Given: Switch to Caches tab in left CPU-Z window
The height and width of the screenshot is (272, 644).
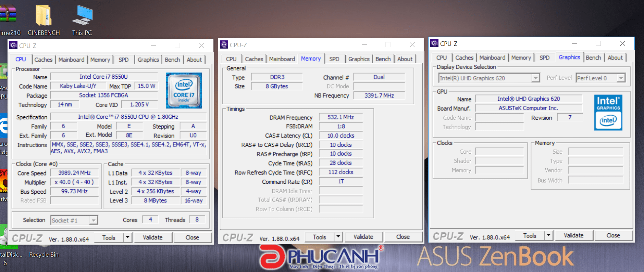Looking at the screenshot, I should pyautogui.click(x=44, y=60).
